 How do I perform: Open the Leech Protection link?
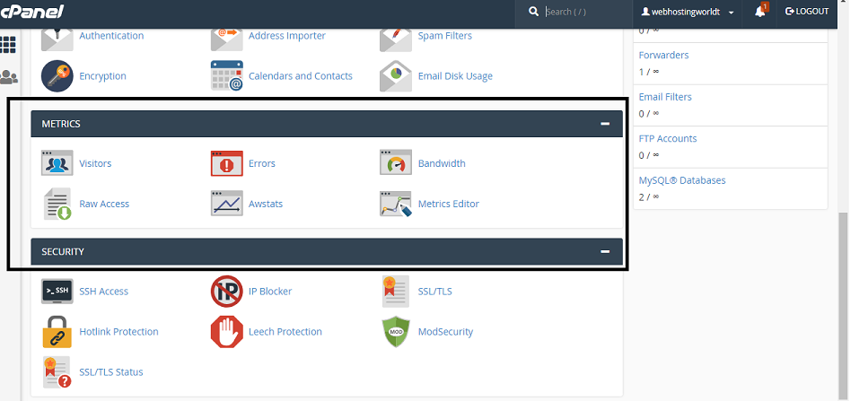pyautogui.click(x=285, y=331)
